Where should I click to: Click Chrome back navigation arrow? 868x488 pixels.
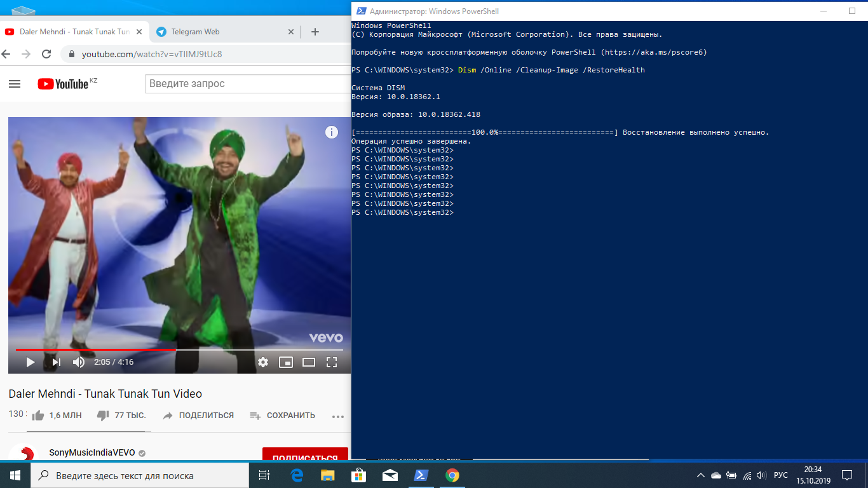(x=6, y=54)
